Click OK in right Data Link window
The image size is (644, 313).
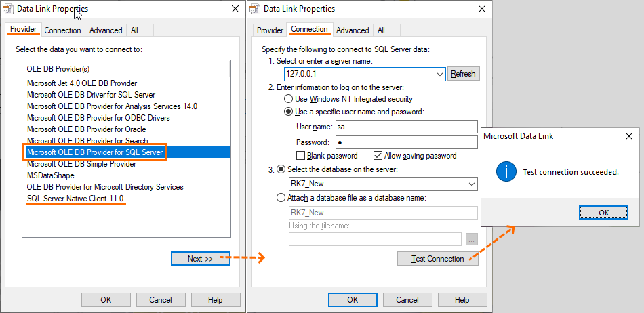(353, 300)
